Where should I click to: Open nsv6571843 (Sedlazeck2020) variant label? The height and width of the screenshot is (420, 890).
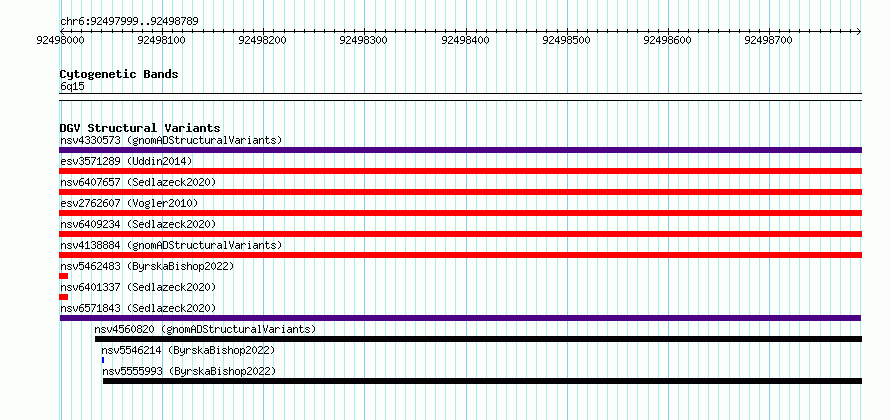pyautogui.click(x=138, y=308)
